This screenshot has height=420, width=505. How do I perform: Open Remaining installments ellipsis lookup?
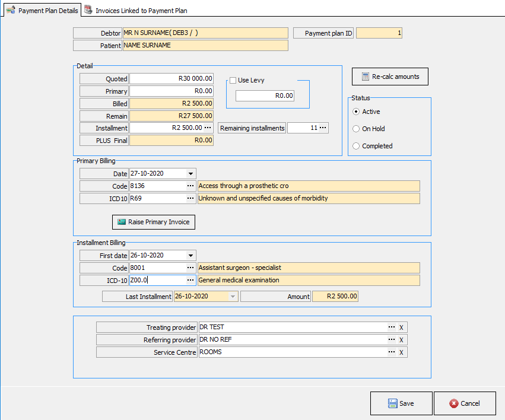point(323,128)
